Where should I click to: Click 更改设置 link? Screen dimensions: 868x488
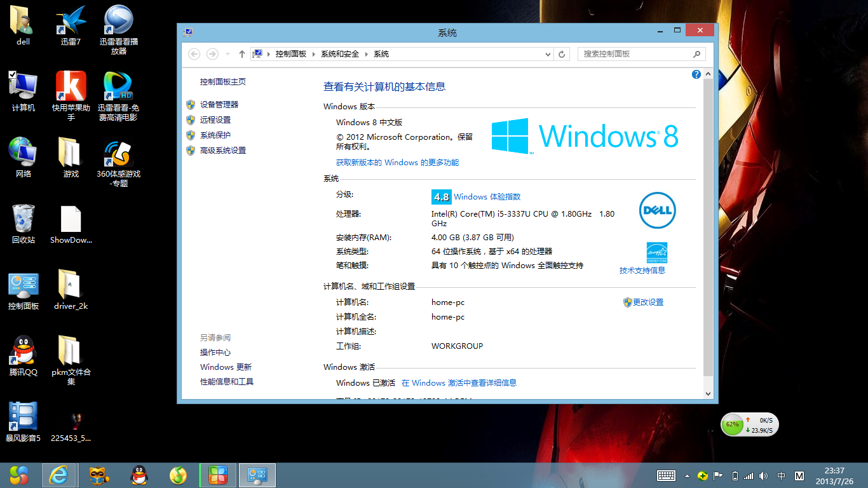[648, 302]
